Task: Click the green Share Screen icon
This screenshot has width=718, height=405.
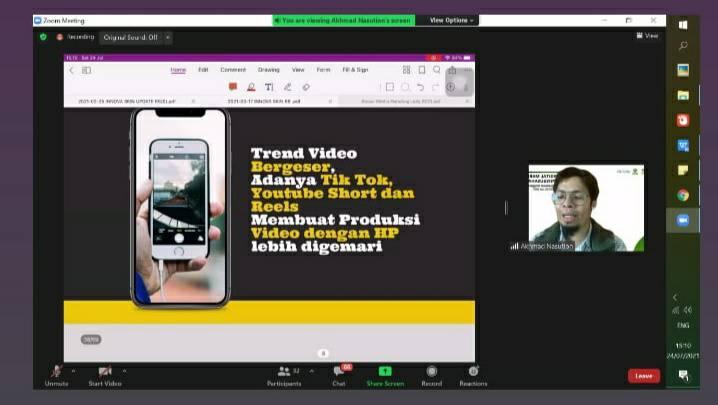Action: point(385,372)
